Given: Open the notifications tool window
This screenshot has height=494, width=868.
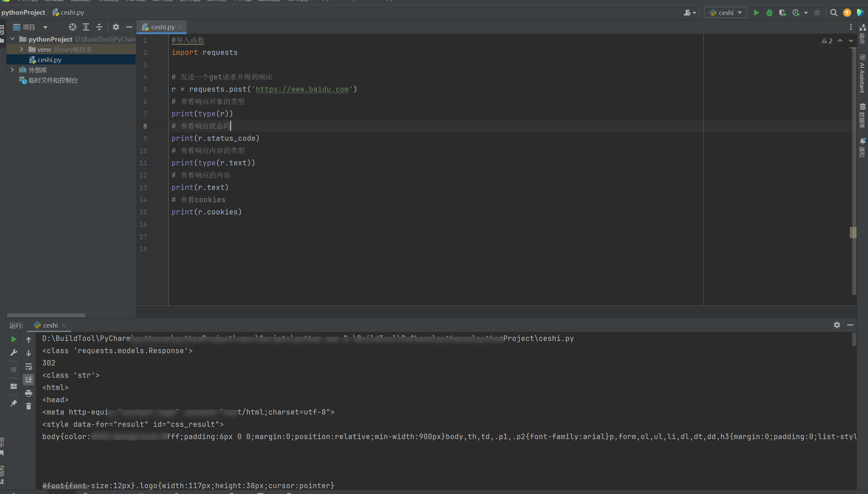Looking at the screenshot, I should click(863, 148).
